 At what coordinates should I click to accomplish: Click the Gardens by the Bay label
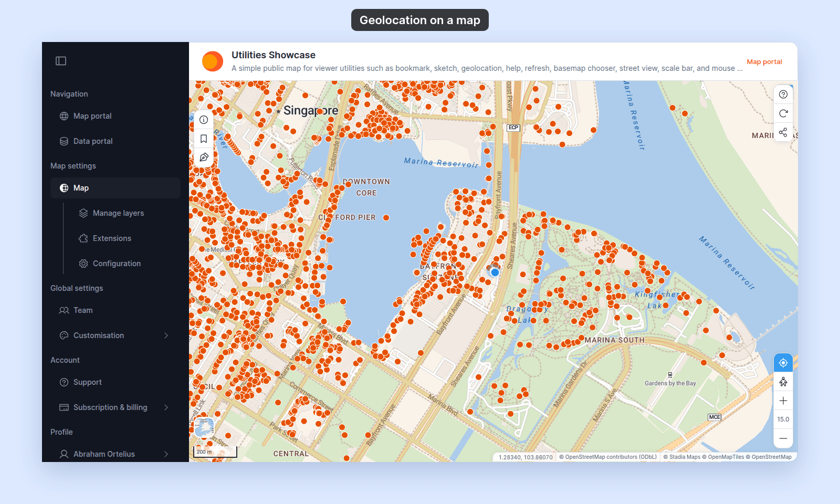click(x=670, y=383)
